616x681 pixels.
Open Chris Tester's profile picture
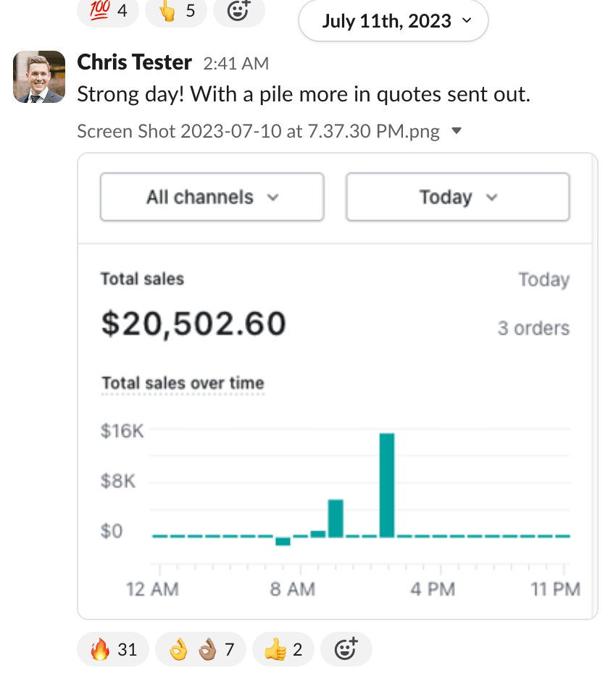point(39,77)
